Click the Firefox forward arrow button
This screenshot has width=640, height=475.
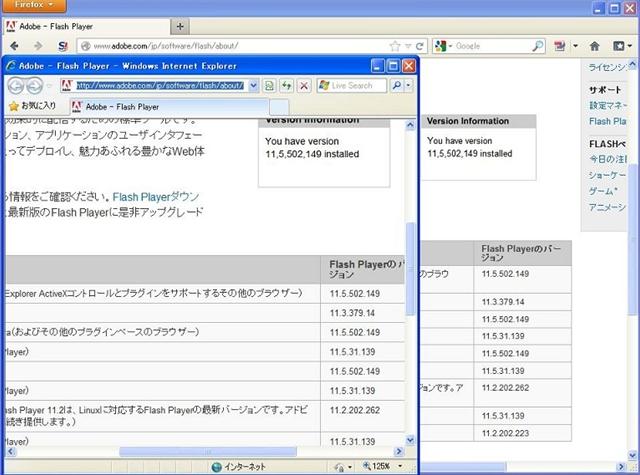pyautogui.click(x=38, y=46)
